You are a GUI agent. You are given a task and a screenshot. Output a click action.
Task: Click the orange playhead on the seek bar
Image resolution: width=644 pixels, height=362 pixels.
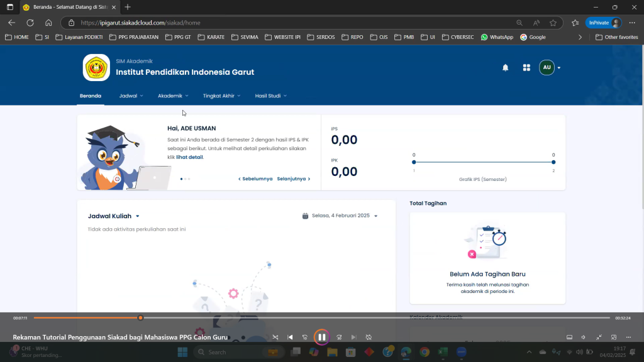coord(140,317)
